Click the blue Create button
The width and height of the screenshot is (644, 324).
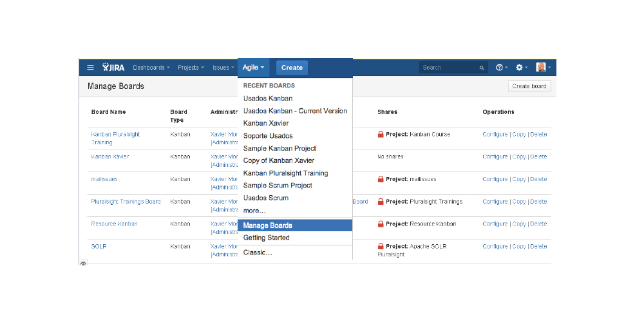(292, 68)
